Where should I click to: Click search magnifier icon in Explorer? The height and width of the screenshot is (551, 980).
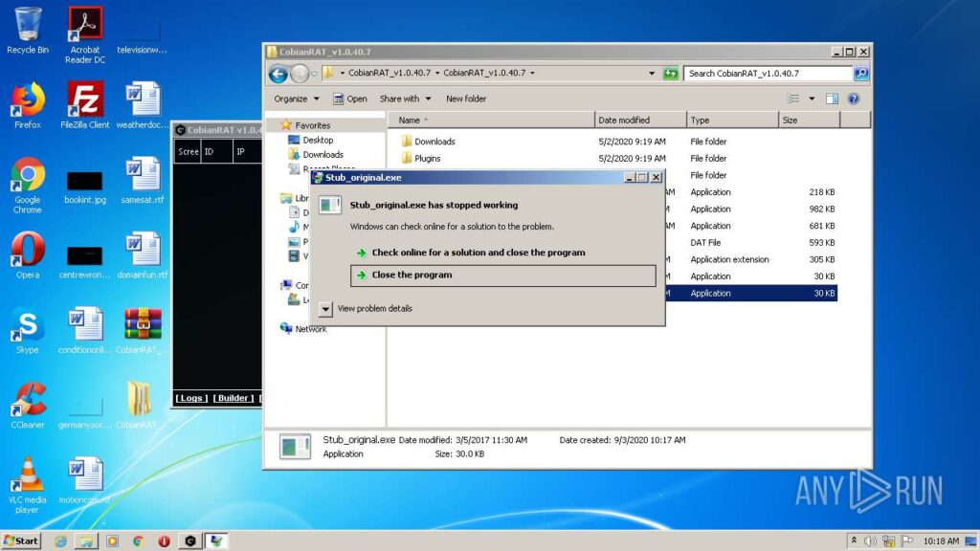coord(861,73)
